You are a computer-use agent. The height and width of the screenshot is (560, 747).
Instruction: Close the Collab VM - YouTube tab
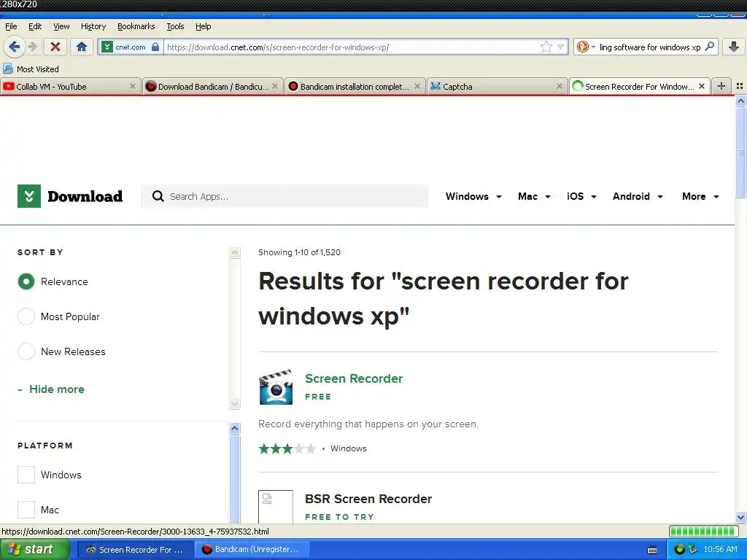click(x=133, y=86)
